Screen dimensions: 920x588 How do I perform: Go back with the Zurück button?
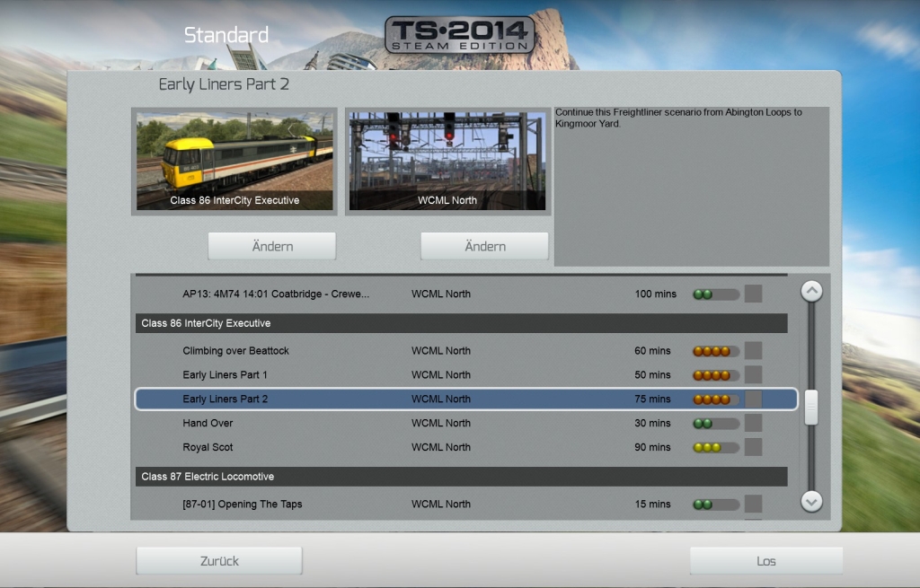coord(219,561)
